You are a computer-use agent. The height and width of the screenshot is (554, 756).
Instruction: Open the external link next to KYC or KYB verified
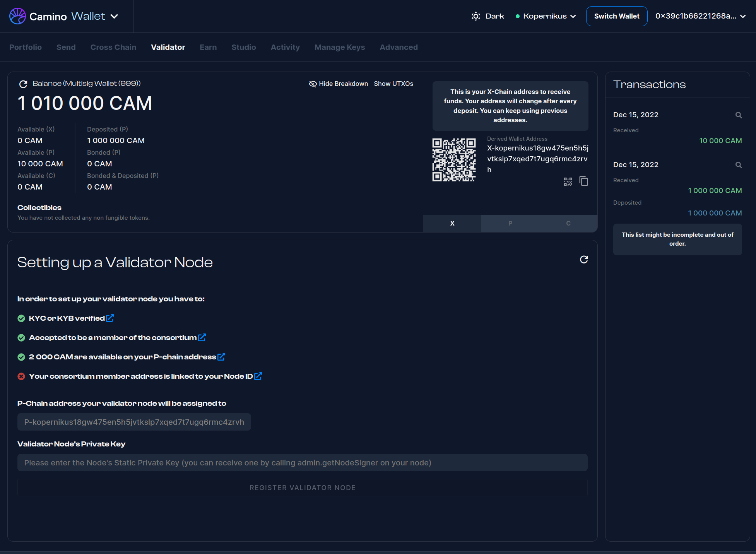tap(110, 318)
